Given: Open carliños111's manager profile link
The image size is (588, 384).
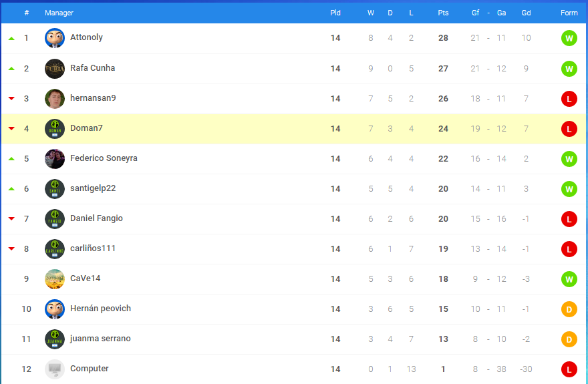Looking at the screenshot, I should click(x=93, y=248).
